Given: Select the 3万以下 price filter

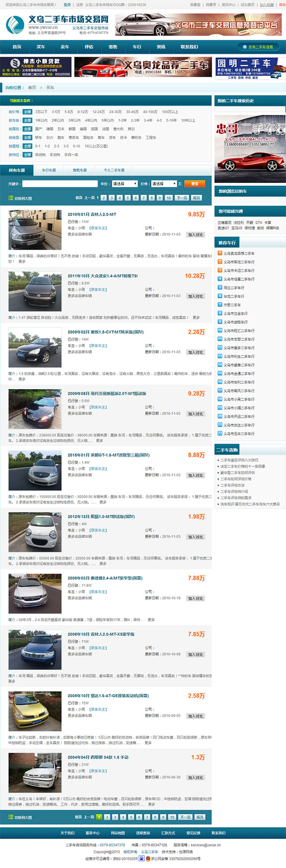Looking at the screenshot, I should tap(41, 112).
